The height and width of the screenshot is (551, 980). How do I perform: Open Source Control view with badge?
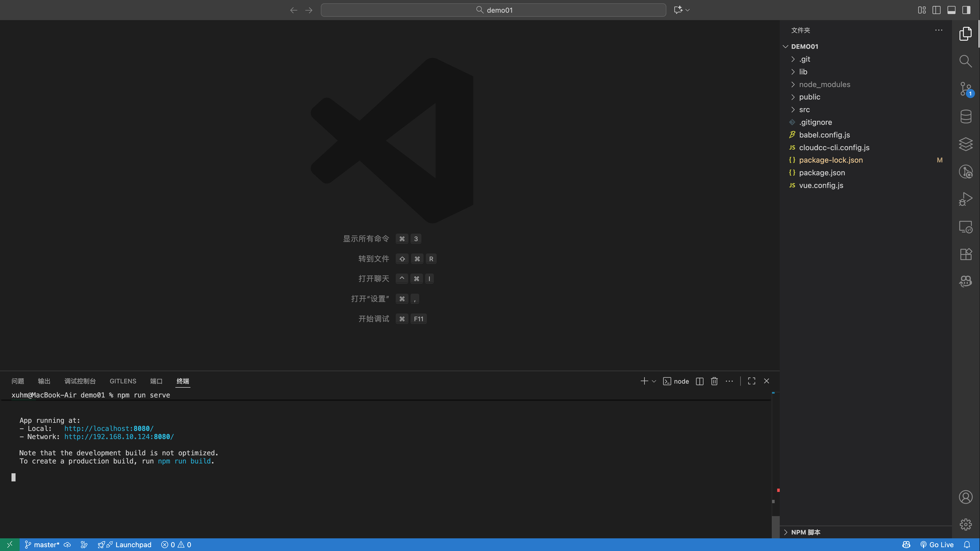pyautogui.click(x=965, y=89)
